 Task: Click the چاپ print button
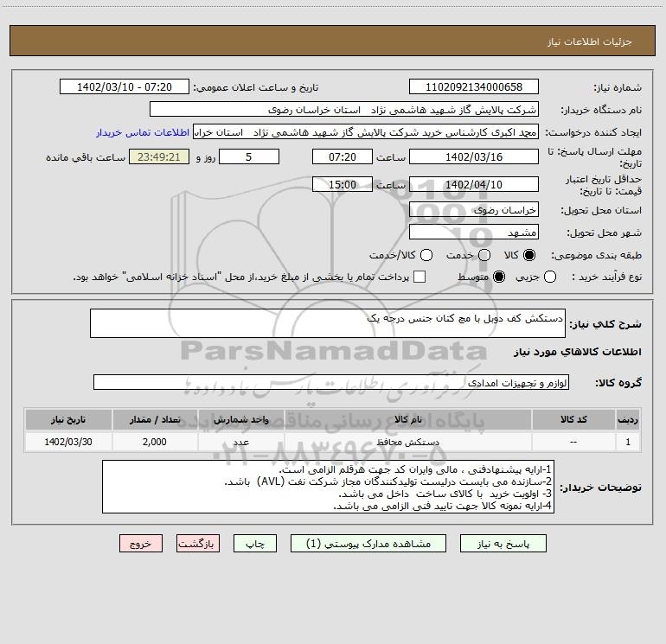point(255,544)
